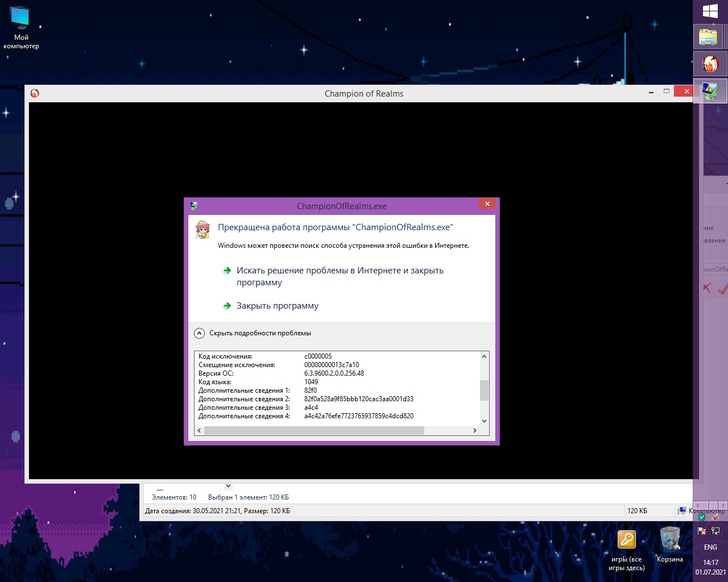Click the Дополнительные сведения 1 label
Viewport: 728px width, 582px height.
click(x=244, y=390)
